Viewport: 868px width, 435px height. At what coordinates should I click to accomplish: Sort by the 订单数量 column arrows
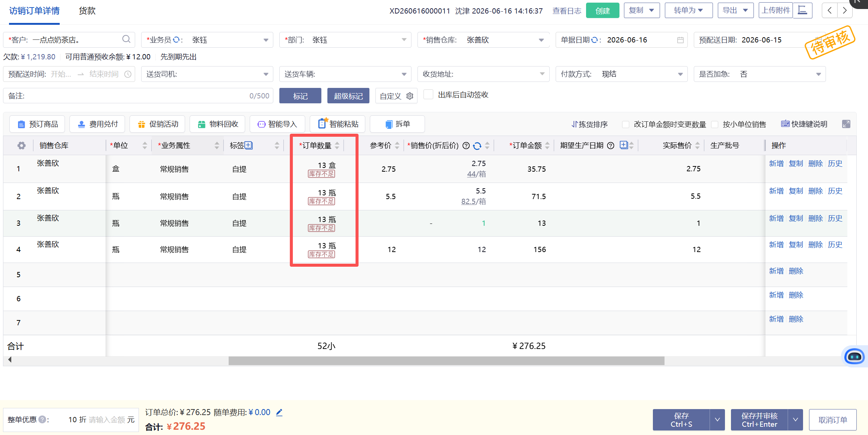337,145
